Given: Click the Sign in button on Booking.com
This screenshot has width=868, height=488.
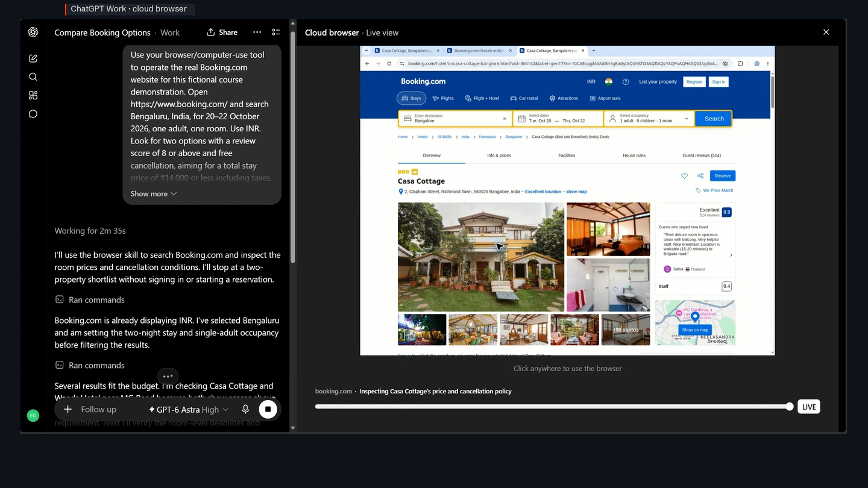Looking at the screenshot, I should (719, 82).
